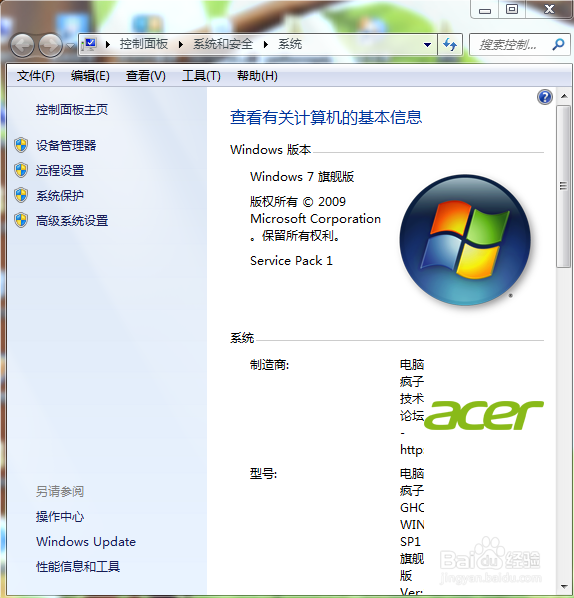The image size is (574, 598).
Task: Click the Back navigation arrow
Action: [x=22, y=45]
